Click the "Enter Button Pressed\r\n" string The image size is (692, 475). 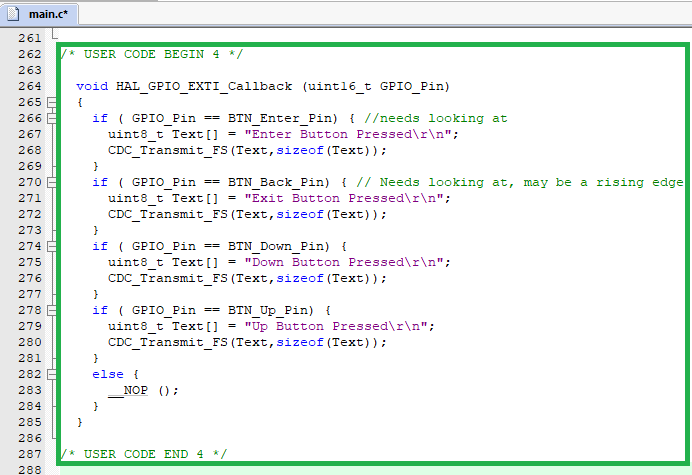(348, 134)
